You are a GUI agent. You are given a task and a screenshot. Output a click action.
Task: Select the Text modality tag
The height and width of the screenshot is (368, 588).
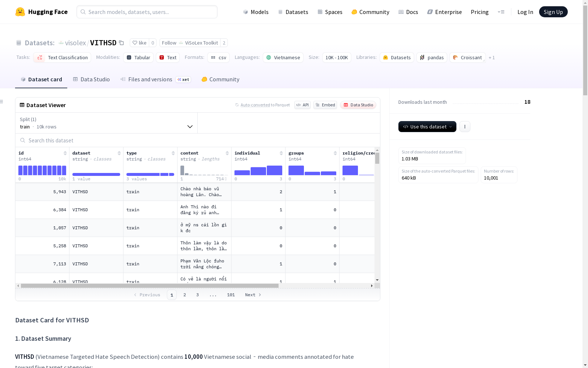tap(168, 57)
